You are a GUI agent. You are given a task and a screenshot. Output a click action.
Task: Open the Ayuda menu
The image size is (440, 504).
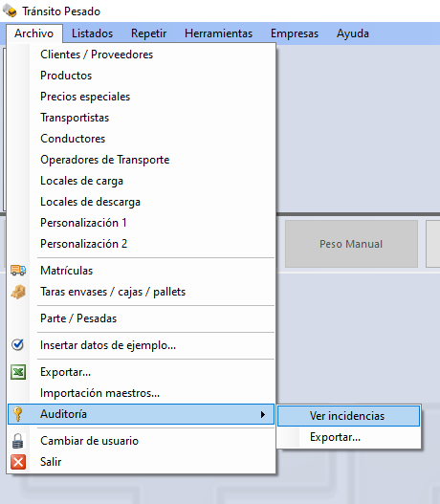point(353,33)
